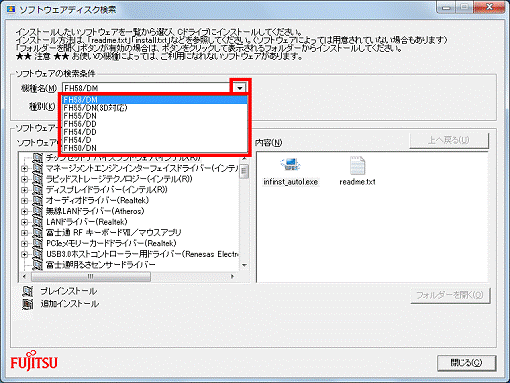
Task: Expand オーディオドライバー(Realtek) tree node
Action: tap(24, 201)
